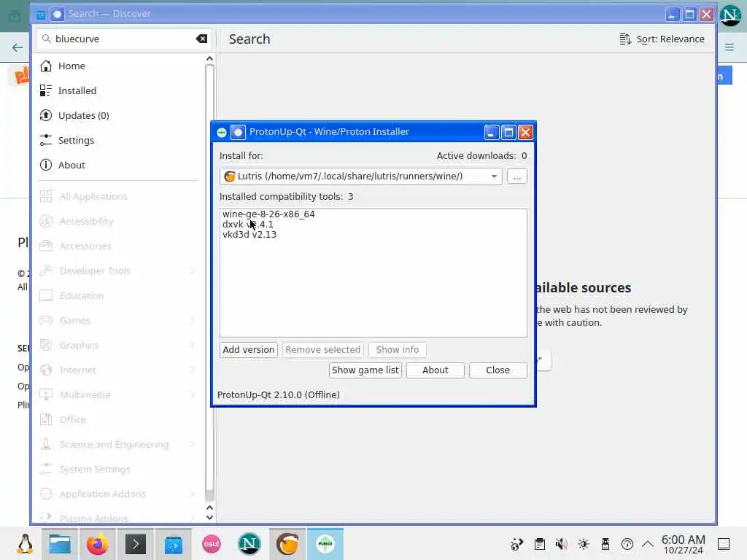Click the removable devices tray icon
Screen dimensions: 747x560
[x=605, y=544]
